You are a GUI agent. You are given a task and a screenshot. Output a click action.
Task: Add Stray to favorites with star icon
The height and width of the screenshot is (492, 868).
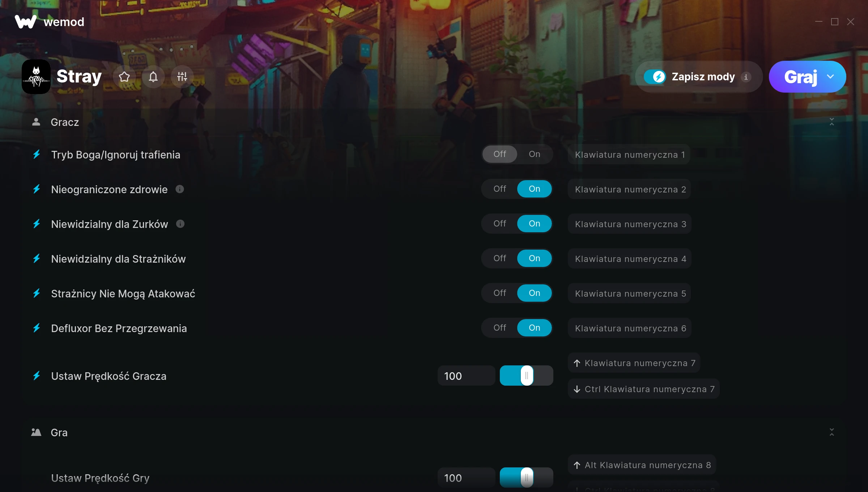(124, 77)
